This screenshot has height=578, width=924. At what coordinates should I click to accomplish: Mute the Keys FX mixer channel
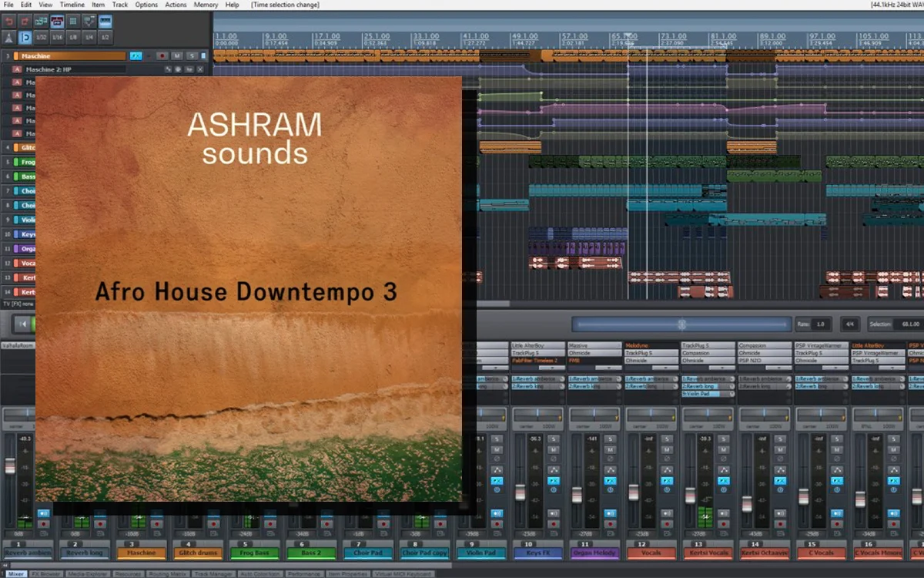(554, 450)
